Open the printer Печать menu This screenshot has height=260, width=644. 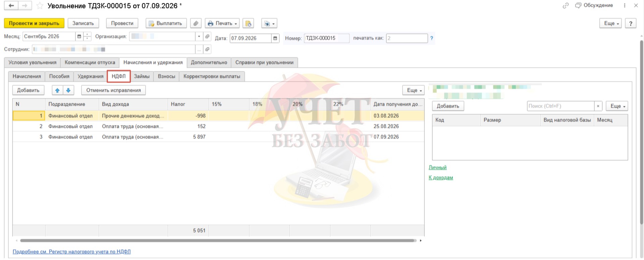tap(222, 23)
